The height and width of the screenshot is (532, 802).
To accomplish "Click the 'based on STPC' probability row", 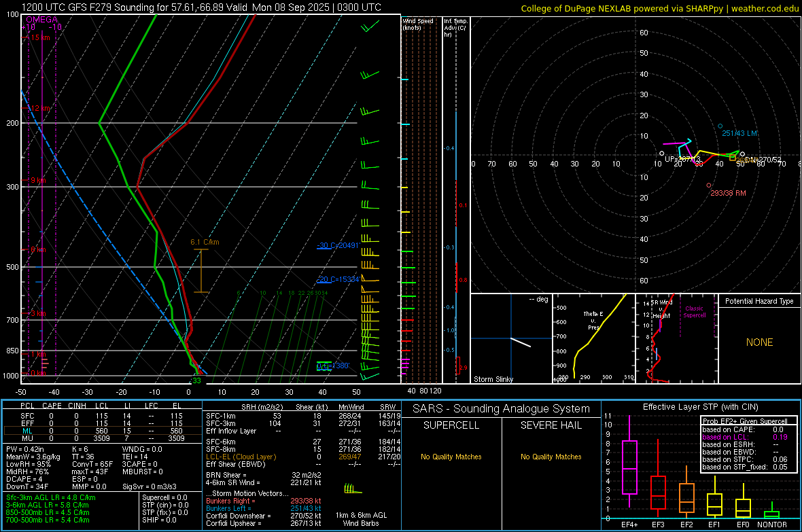I will pyautogui.click(x=745, y=459).
